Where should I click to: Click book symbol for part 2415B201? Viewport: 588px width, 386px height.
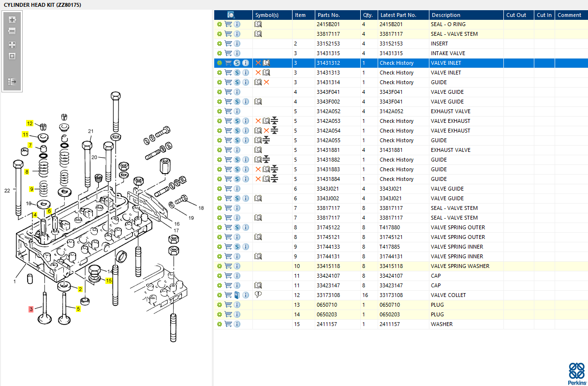point(258,24)
